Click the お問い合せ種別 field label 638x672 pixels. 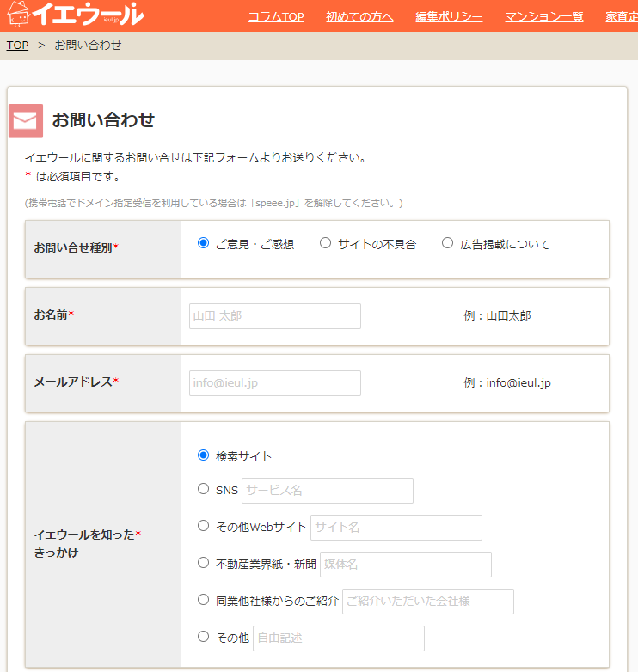pyautogui.click(x=76, y=247)
